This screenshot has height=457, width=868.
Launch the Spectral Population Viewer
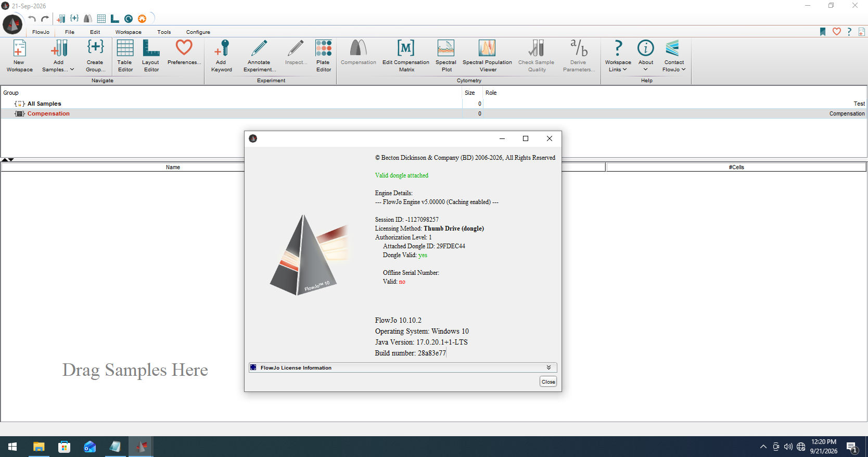[x=488, y=56]
